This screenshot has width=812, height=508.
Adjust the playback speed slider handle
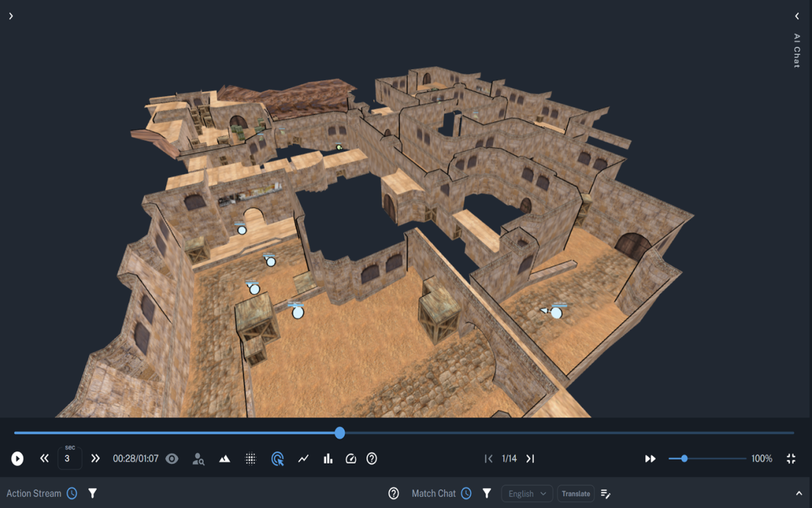684,458
